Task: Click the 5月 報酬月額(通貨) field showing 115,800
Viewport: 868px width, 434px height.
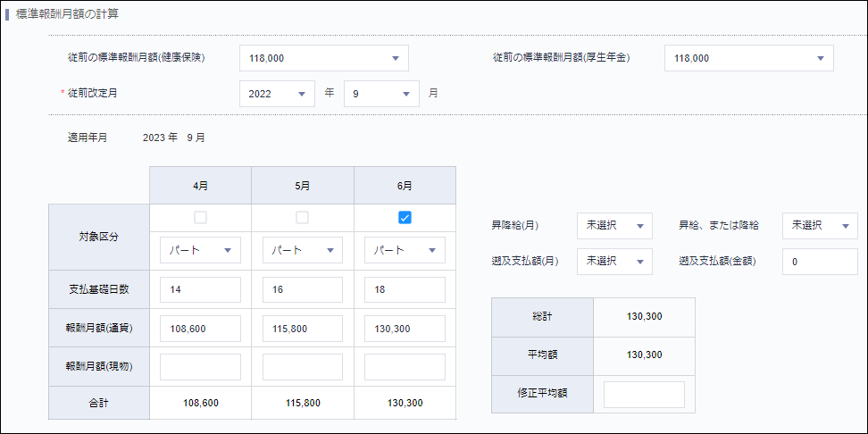Action: [x=303, y=329]
